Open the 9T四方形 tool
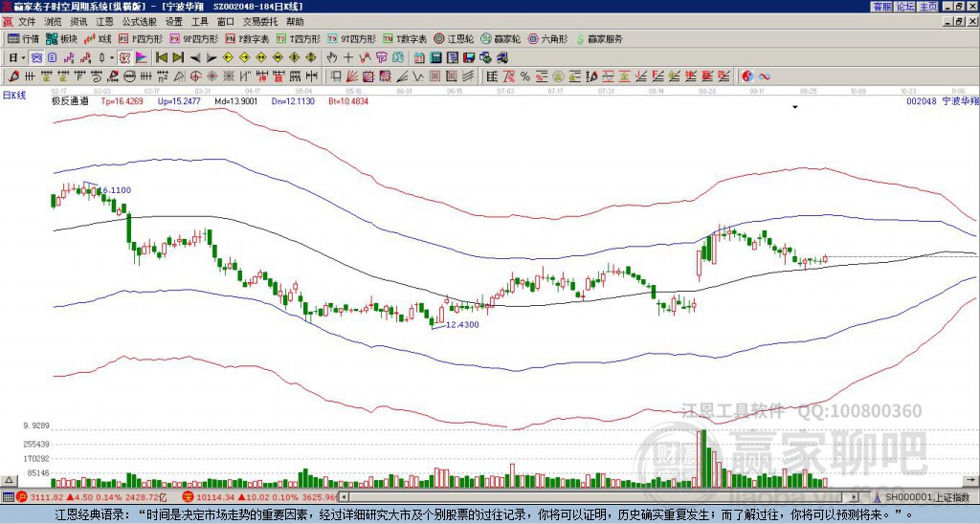The height and width of the screenshot is (524, 980). 351,38
